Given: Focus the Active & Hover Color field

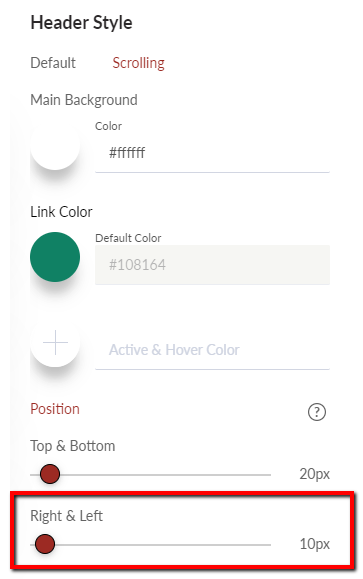Looking at the screenshot, I should pyautogui.click(x=212, y=350).
